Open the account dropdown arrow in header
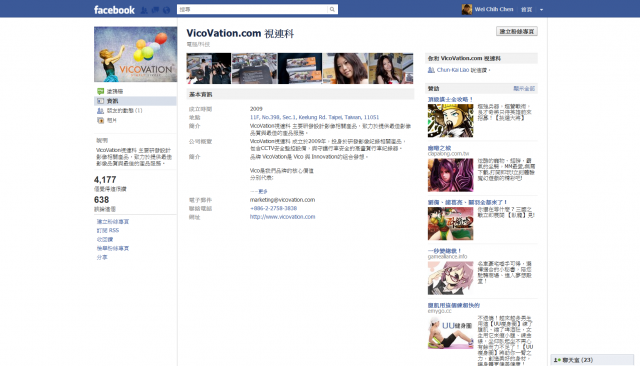The image size is (640, 366). [x=541, y=10]
